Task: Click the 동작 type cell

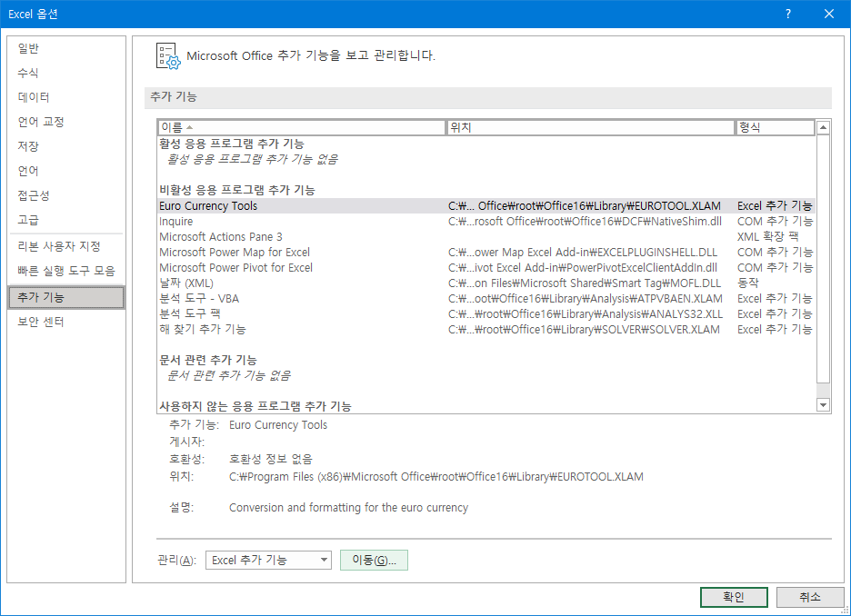Action: (x=748, y=283)
